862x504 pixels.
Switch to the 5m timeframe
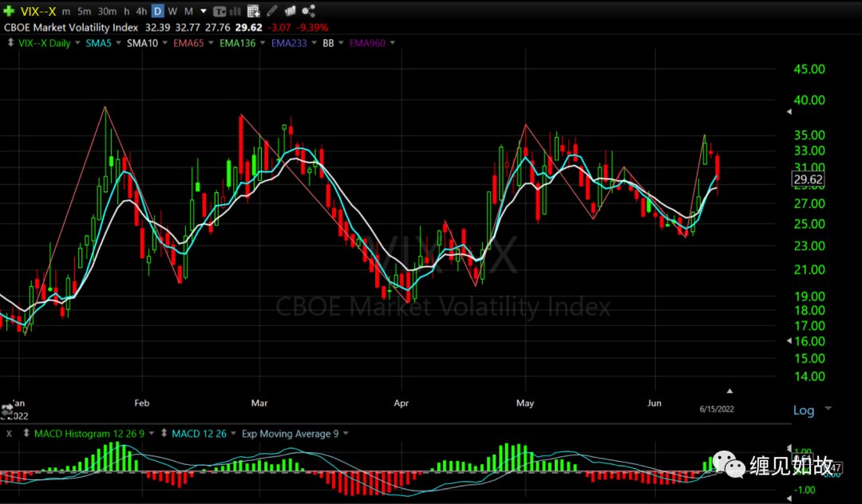[84, 11]
